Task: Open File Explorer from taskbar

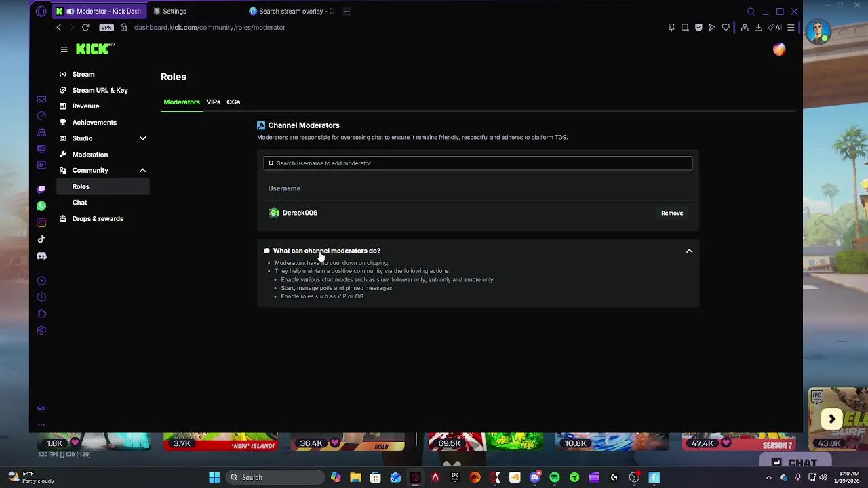Action: click(355, 477)
